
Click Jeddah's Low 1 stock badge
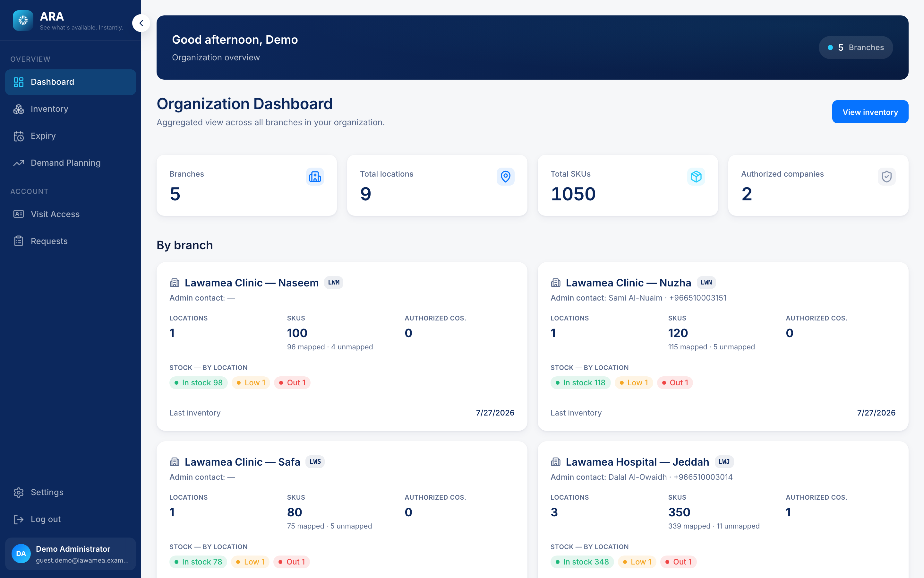[637, 562]
